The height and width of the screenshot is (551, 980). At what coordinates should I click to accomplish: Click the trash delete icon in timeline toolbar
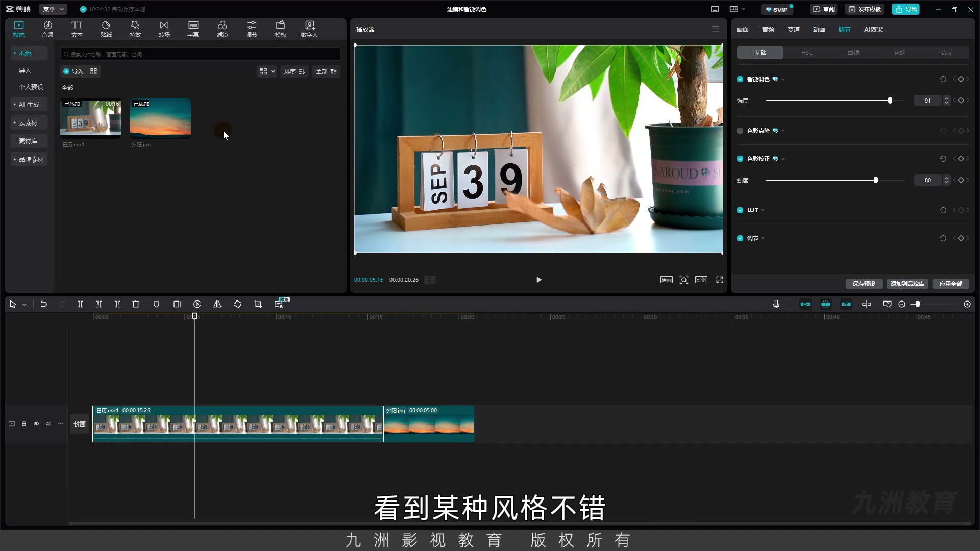tap(136, 304)
